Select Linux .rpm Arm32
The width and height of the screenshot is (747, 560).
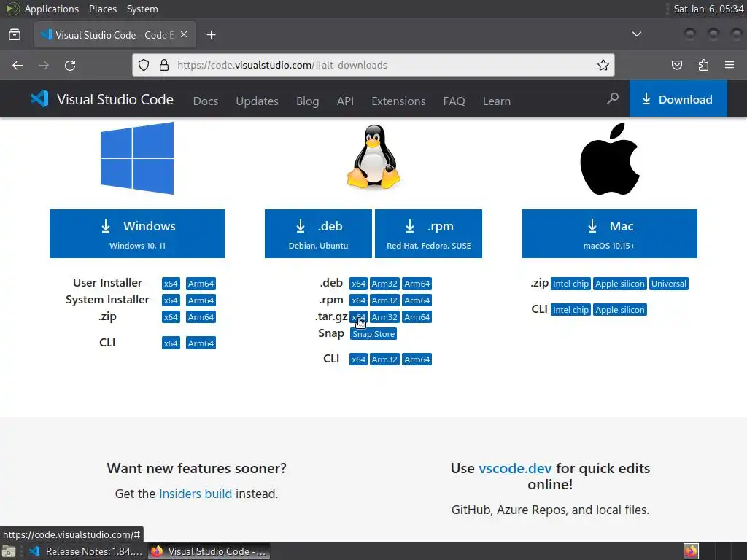click(x=384, y=300)
